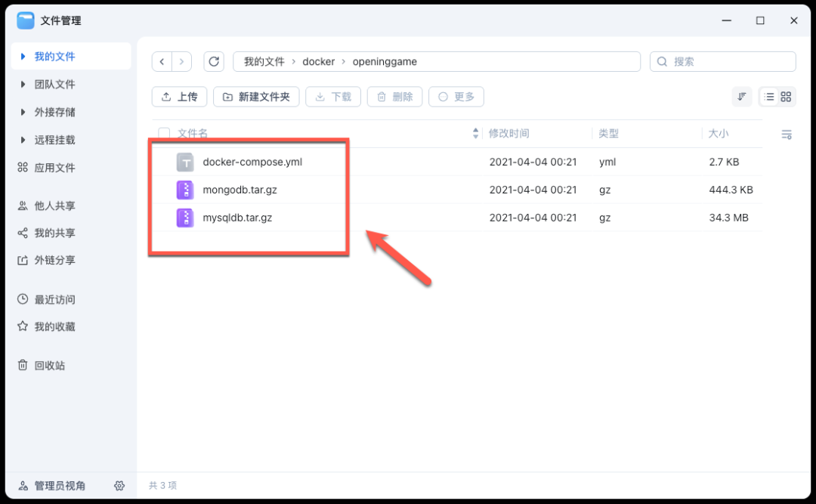Click the docker-compose.yml file type icon
The image size is (816, 504).
[185, 162]
